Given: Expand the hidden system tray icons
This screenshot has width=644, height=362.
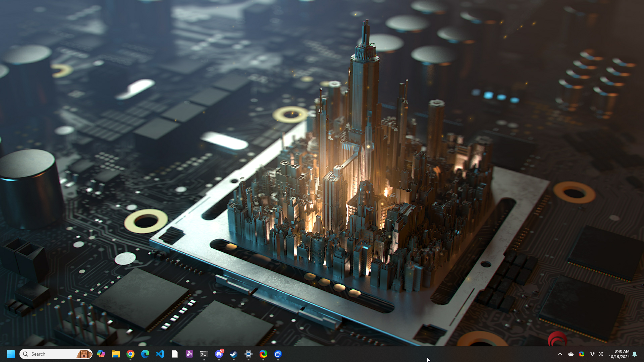Looking at the screenshot, I should point(560,354).
